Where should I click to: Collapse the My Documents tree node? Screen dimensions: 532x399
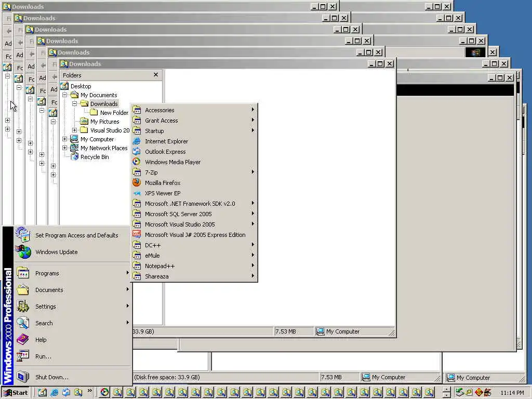[65, 95]
